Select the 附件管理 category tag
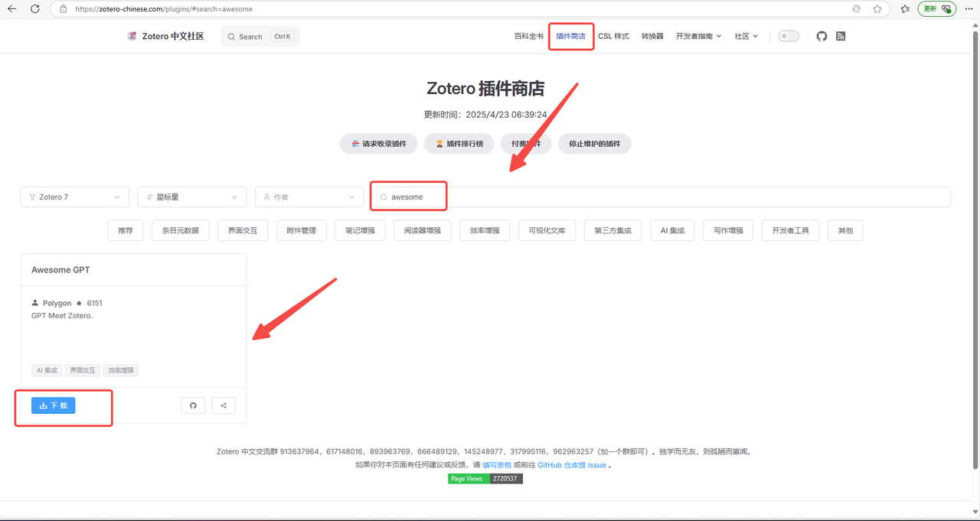The image size is (980, 521). [x=302, y=230]
